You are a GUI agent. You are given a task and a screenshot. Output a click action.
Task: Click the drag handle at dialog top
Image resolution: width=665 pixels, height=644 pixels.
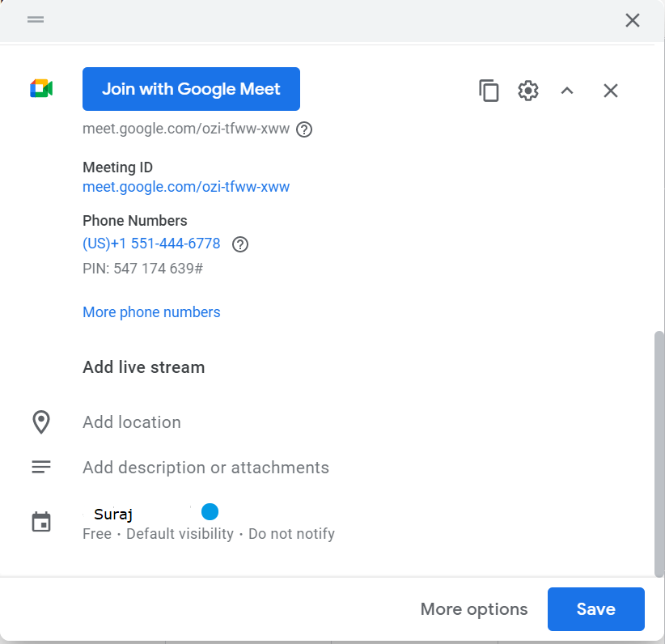(36, 19)
